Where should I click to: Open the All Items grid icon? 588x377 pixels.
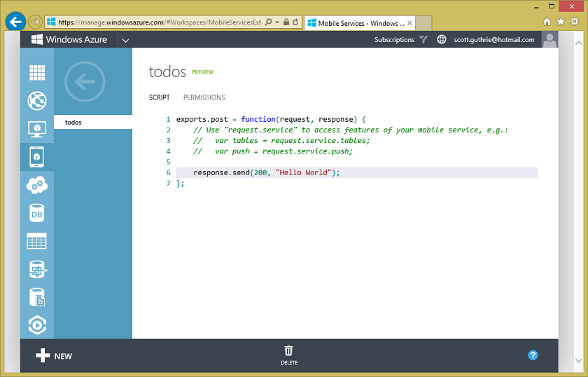(x=37, y=72)
